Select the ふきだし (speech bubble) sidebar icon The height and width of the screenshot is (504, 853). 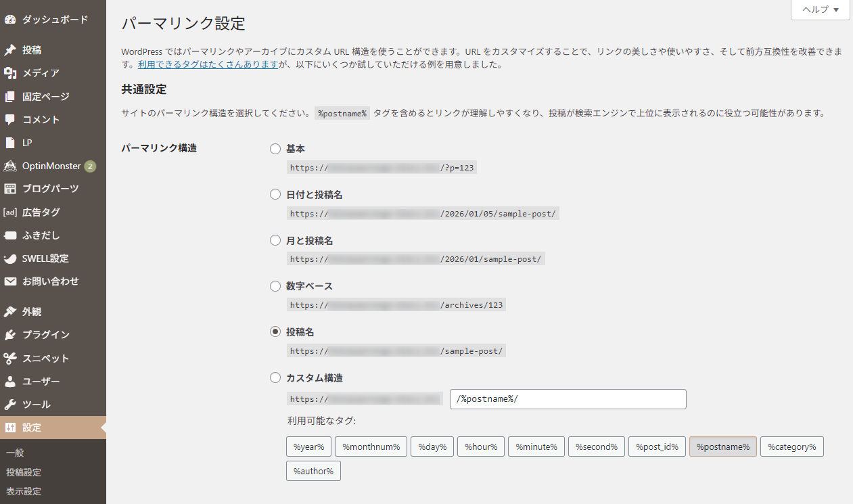tap(11, 235)
